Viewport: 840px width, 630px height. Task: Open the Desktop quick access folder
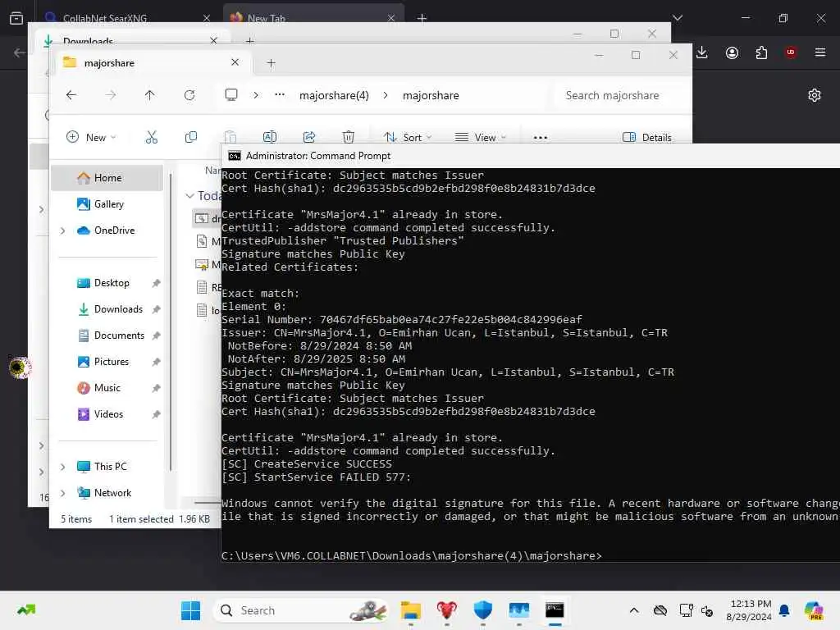pos(112,283)
